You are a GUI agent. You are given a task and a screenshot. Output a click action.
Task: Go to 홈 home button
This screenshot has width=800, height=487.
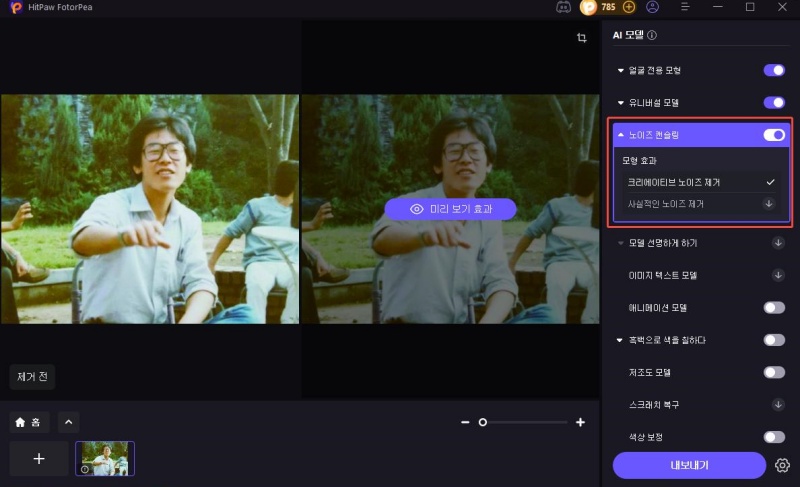29,422
